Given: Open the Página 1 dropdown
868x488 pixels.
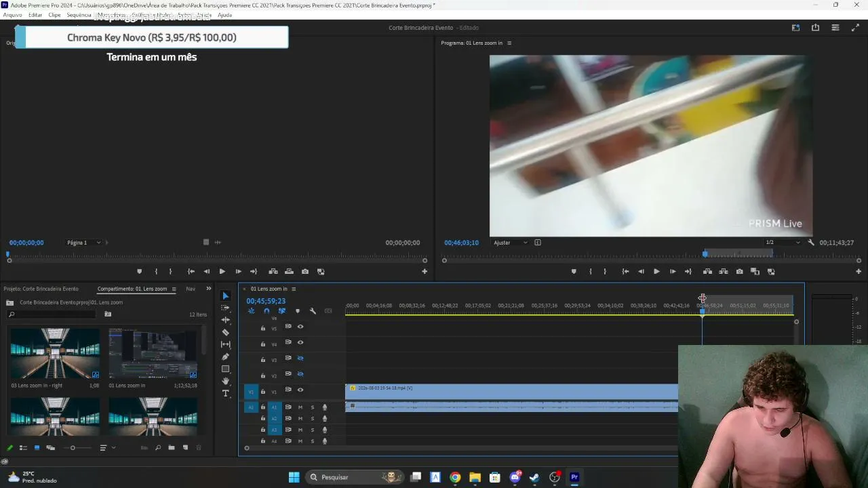Looking at the screenshot, I should [83, 243].
